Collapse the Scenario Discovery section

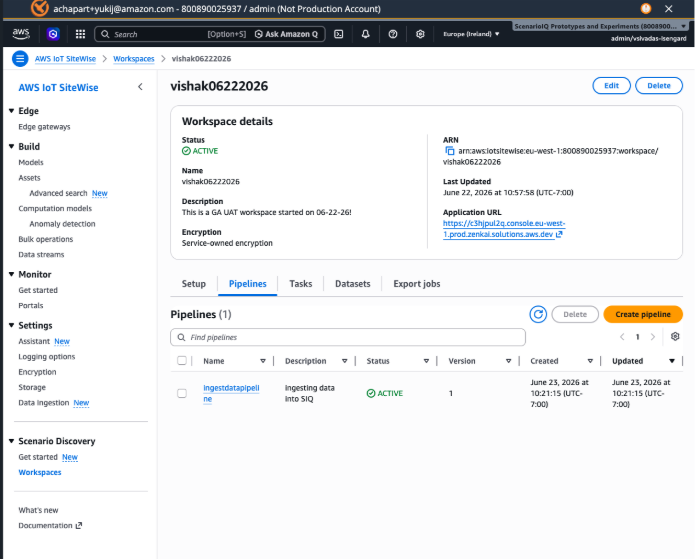[12, 441]
